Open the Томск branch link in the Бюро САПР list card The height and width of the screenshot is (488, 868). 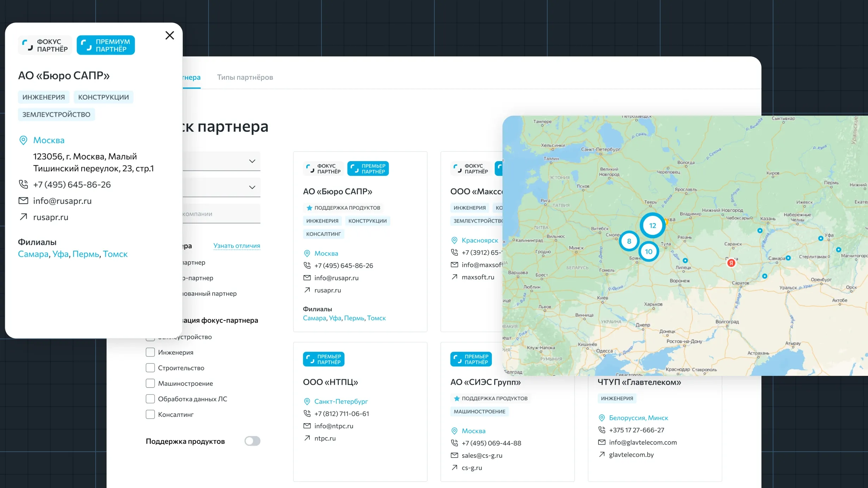pyautogui.click(x=376, y=318)
